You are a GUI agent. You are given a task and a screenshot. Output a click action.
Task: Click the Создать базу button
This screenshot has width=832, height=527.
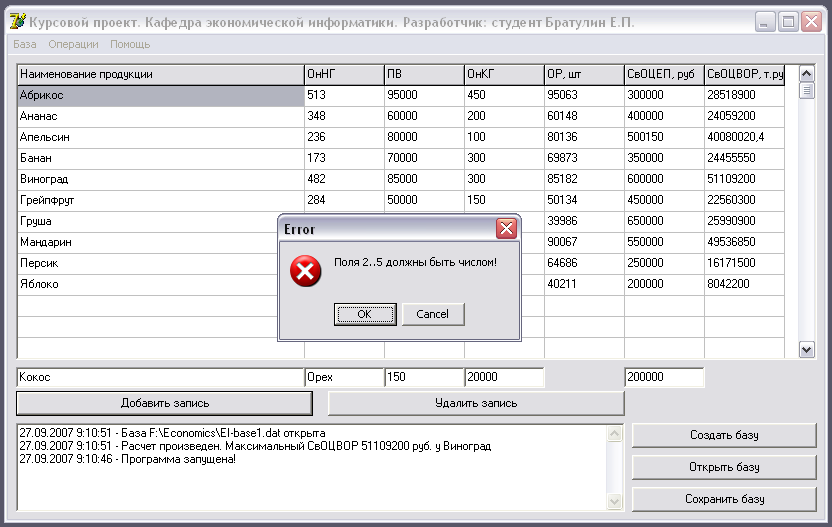[724, 435]
